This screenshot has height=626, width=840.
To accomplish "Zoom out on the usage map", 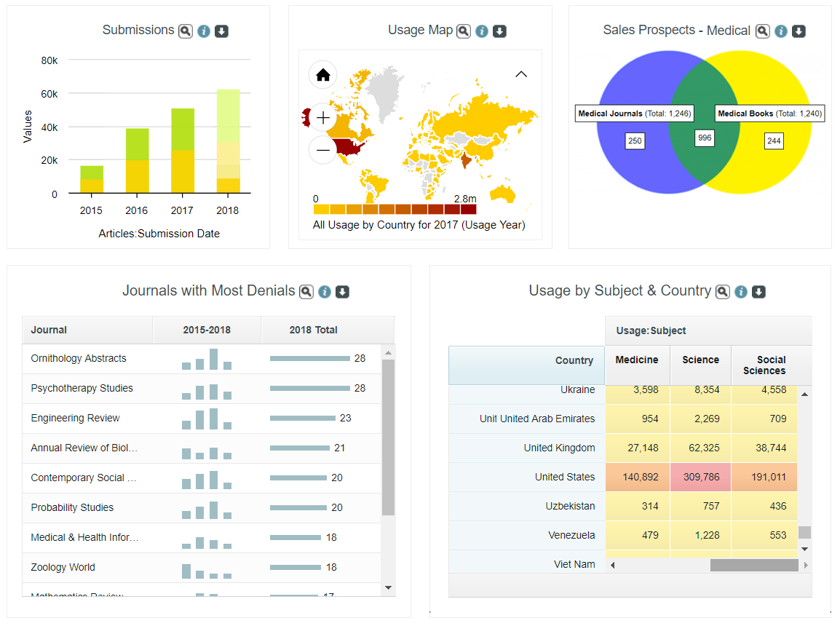I will (323, 151).
